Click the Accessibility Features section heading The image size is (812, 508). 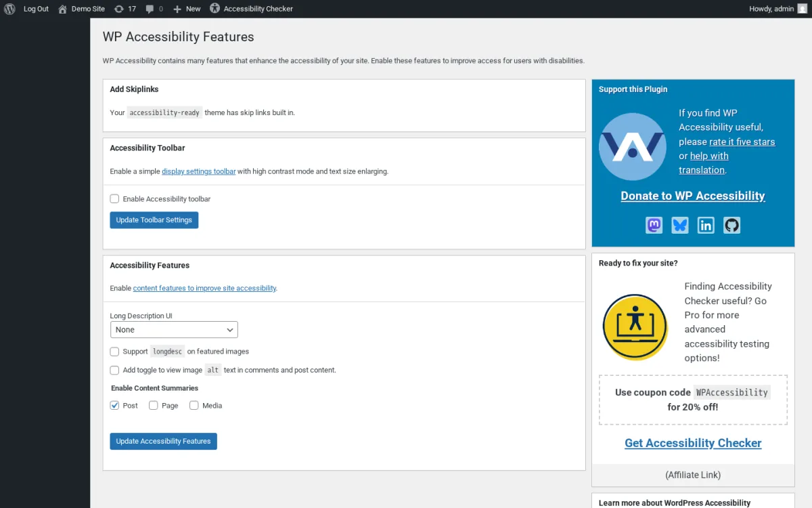point(150,266)
